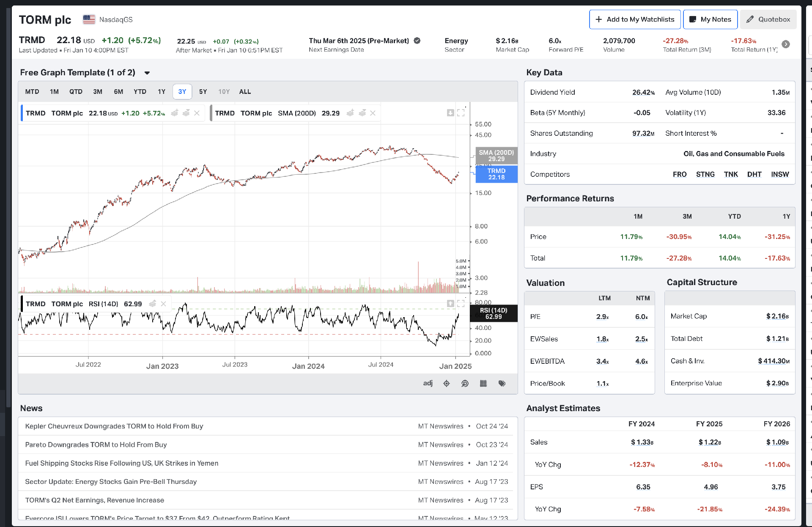Click competitor ticker STNG

705,174
